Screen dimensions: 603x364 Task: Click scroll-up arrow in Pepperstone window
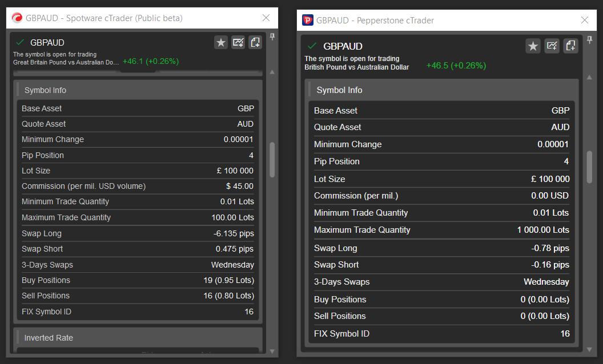tap(589, 77)
